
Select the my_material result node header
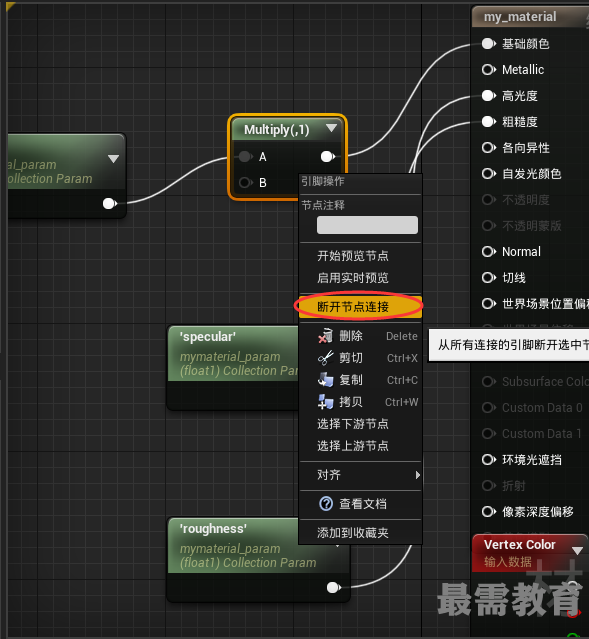click(530, 17)
